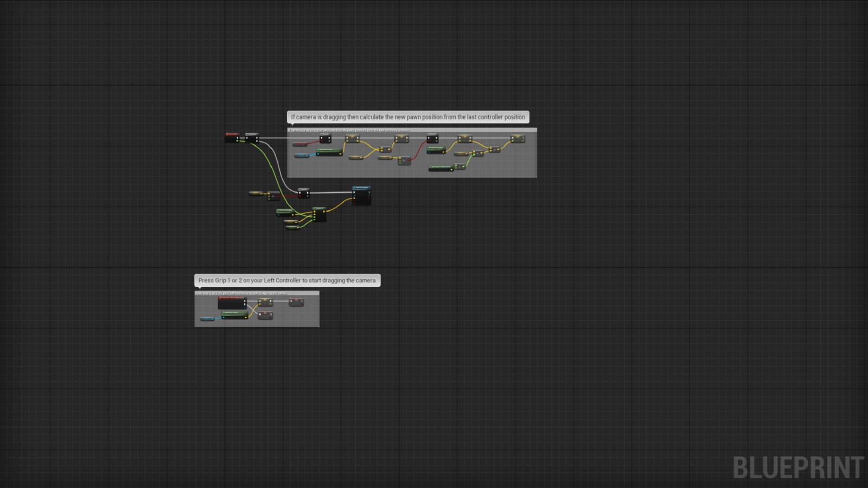Select the comment bubble reading Press Grip 1 or 2
This screenshot has height=488, width=868.
pos(286,280)
